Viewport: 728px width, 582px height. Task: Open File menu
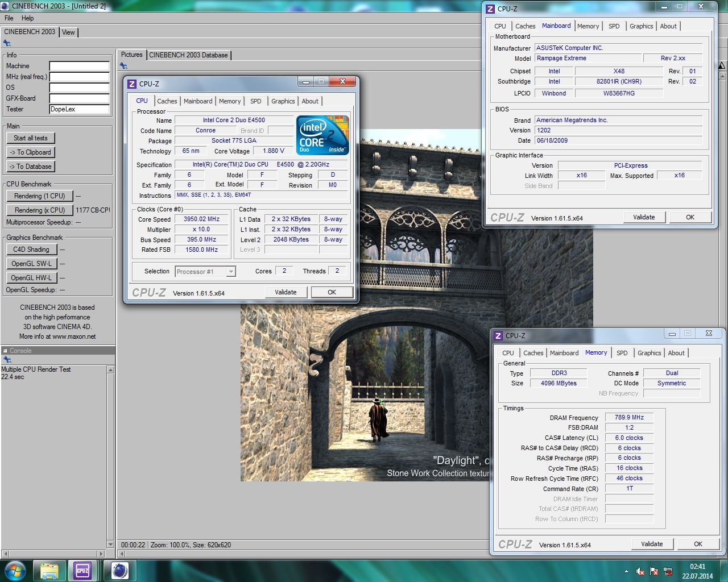coord(9,18)
